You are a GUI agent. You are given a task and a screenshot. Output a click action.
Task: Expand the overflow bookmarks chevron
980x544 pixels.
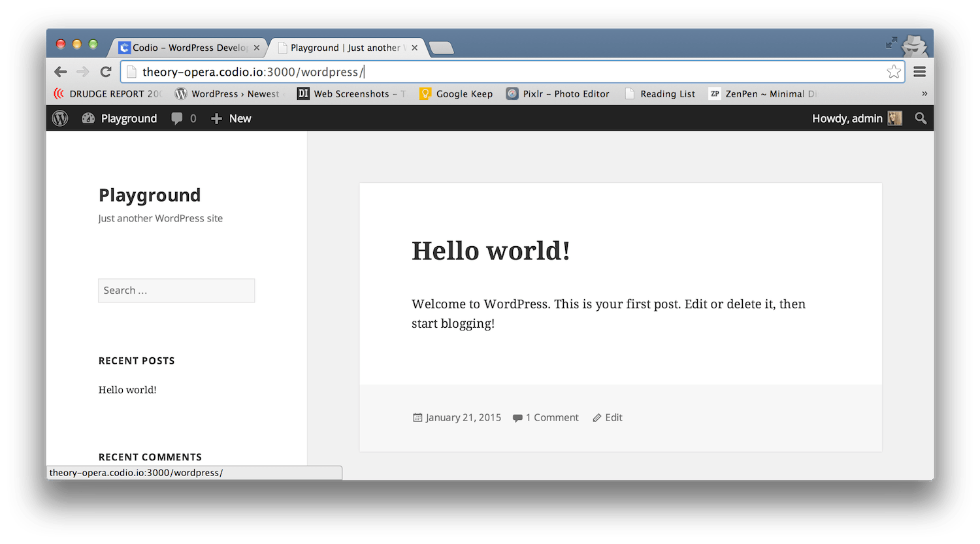924,93
